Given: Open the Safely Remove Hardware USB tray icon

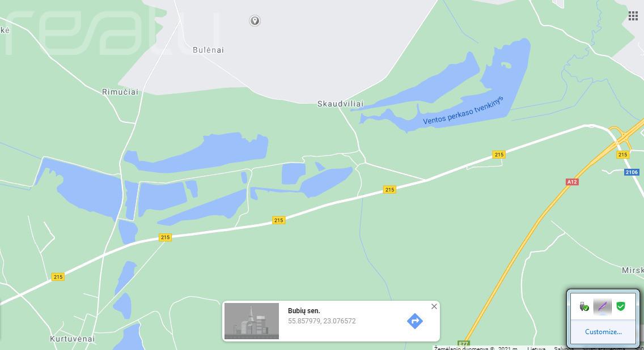Looking at the screenshot, I should click(584, 306).
